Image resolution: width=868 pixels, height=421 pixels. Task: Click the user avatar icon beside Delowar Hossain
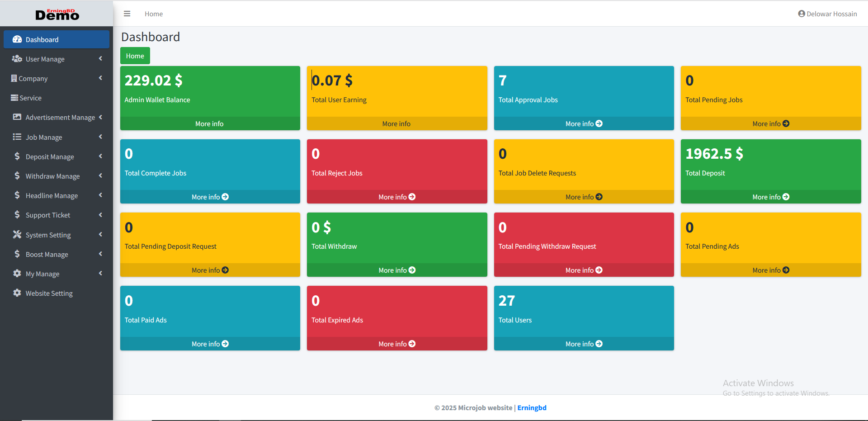[801, 14]
